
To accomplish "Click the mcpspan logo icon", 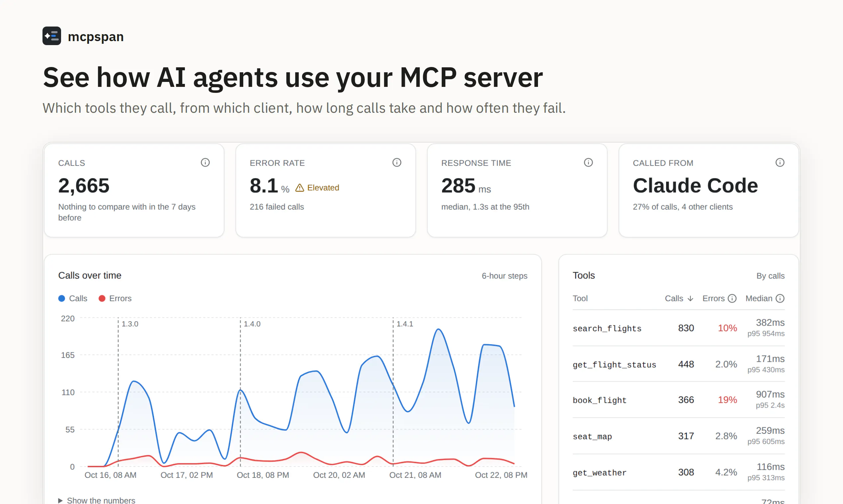I will 52,36.
